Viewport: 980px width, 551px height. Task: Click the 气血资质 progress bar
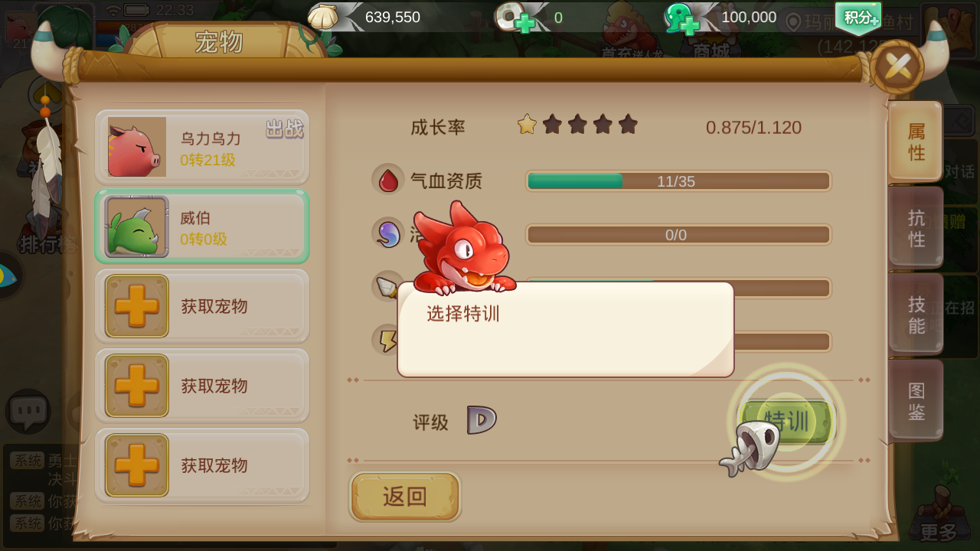click(678, 181)
